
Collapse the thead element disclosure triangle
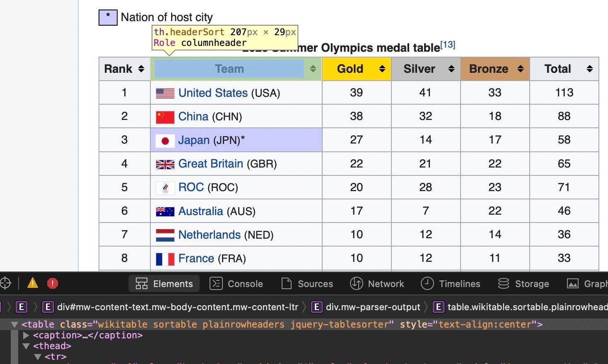pos(26,346)
